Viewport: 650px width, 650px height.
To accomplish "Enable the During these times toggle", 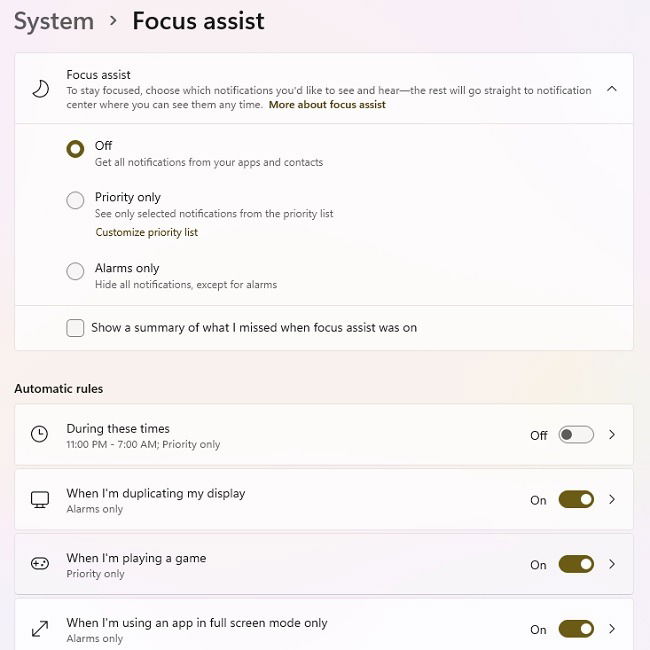I will pos(576,434).
